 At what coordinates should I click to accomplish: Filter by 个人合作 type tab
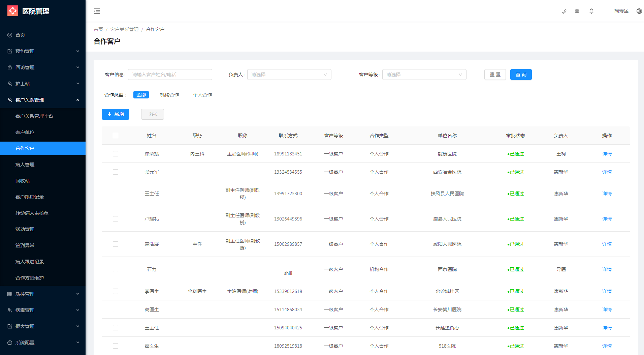point(202,95)
